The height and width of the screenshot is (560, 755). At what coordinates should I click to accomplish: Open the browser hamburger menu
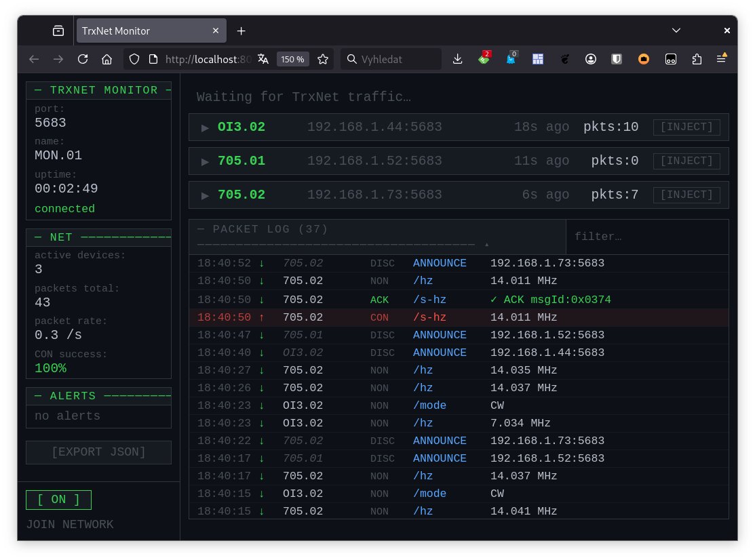click(721, 59)
